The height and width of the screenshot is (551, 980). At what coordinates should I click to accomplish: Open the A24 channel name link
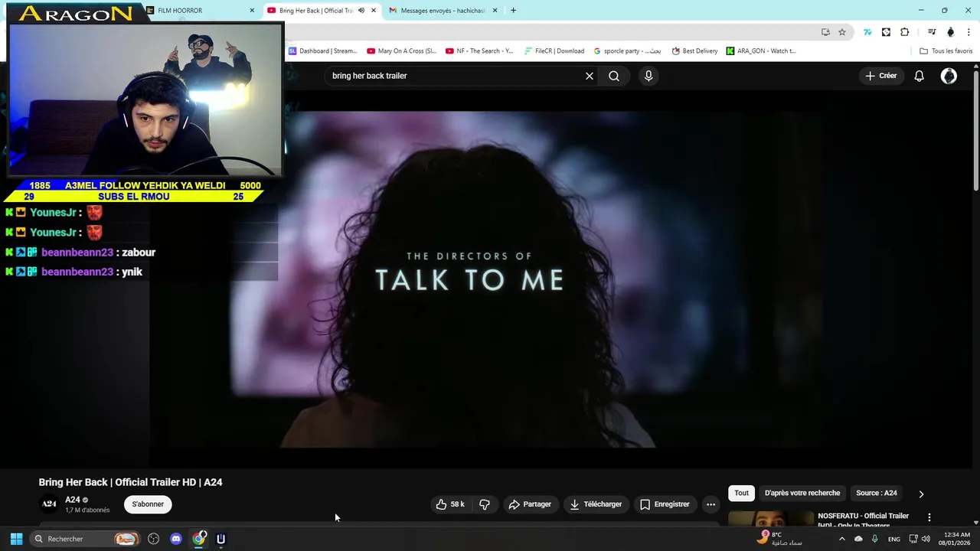pos(73,500)
